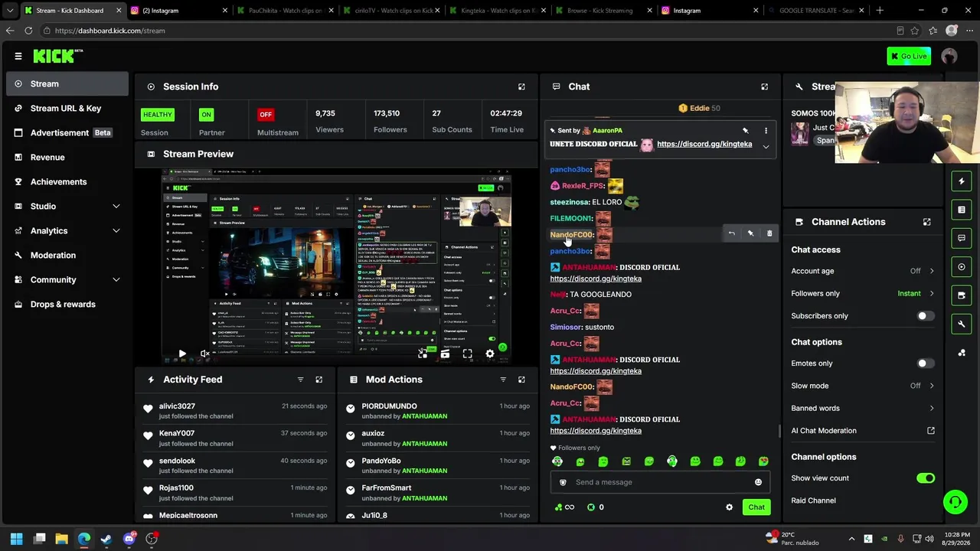Open stream preview settings gear

pos(490,354)
